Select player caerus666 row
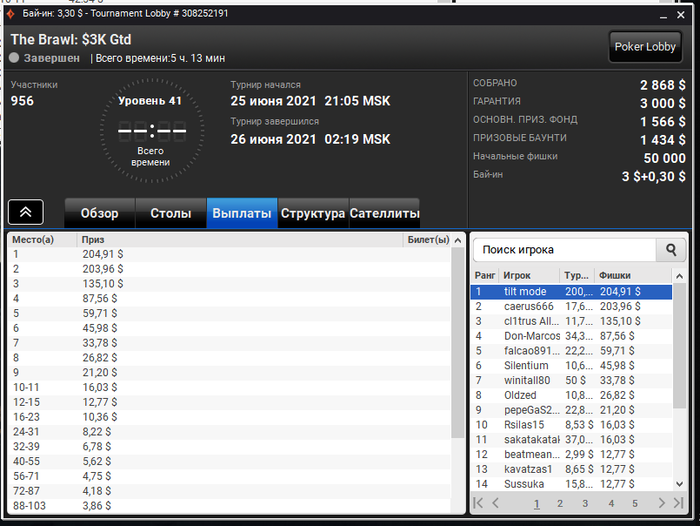The image size is (700, 526). (571, 306)
